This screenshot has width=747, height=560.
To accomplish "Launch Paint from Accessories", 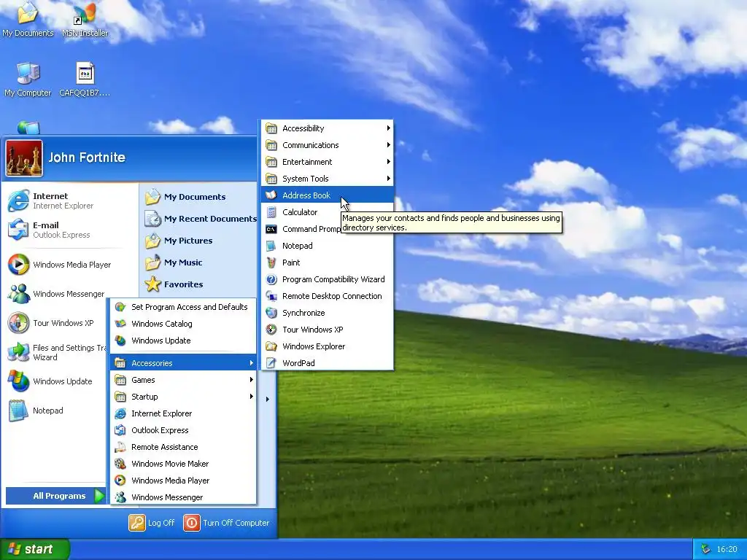I will [328, 262].
